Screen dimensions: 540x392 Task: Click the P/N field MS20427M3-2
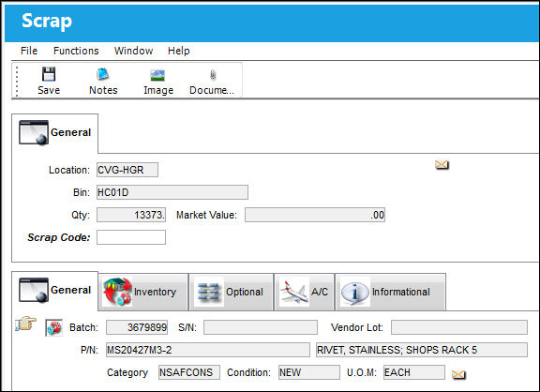coord(208,350)
